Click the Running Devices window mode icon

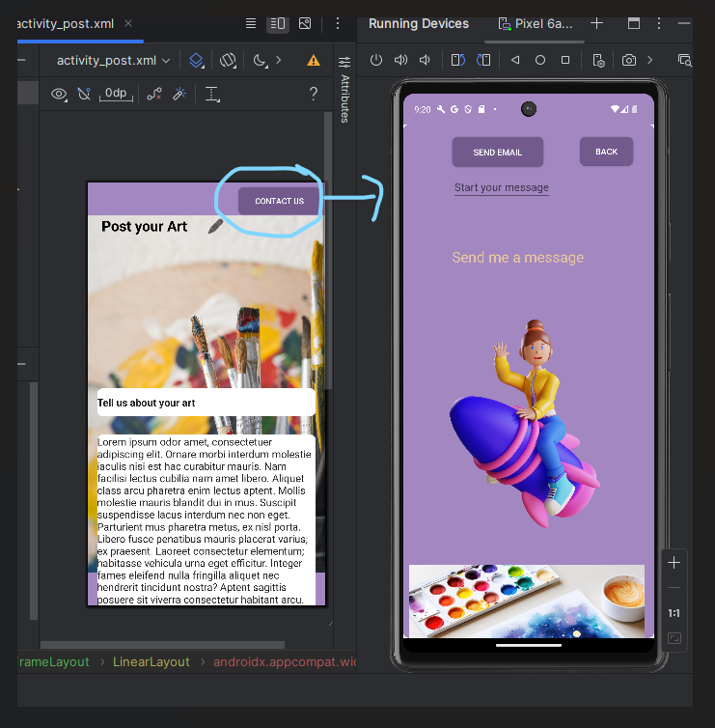click(634, 23)
